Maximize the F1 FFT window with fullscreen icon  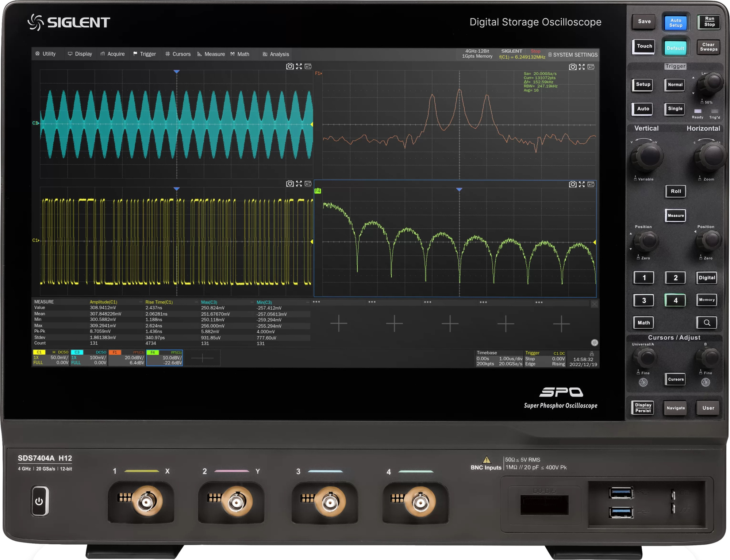coord(582,67)
